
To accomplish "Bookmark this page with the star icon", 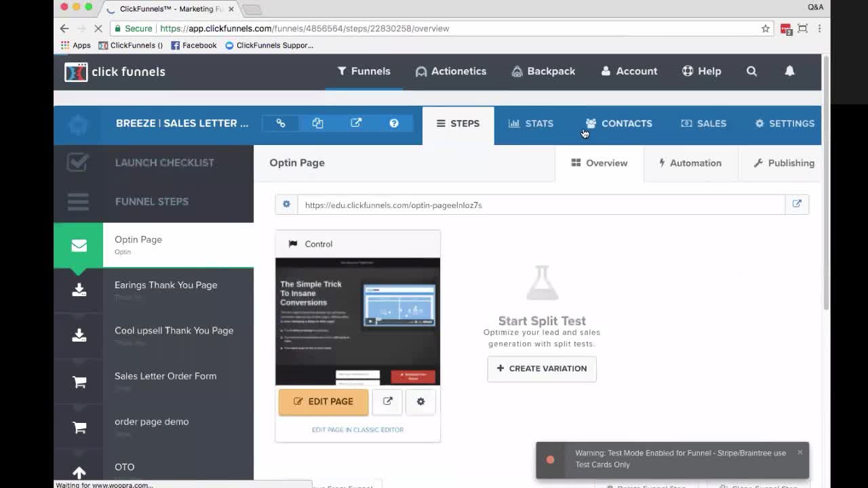I will pos(766,28).
